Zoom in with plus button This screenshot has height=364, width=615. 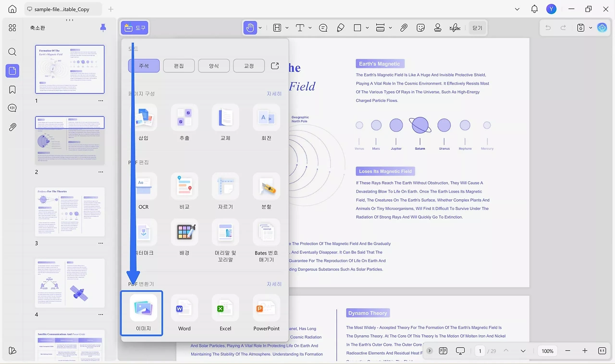(x=585, y=351)
